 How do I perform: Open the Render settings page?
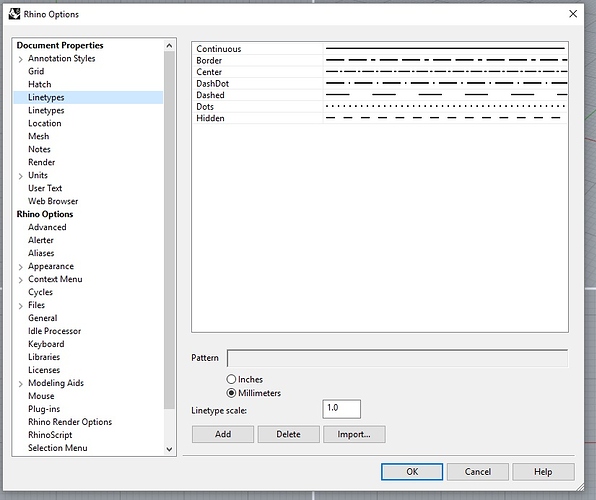click(x=41, y=162)
